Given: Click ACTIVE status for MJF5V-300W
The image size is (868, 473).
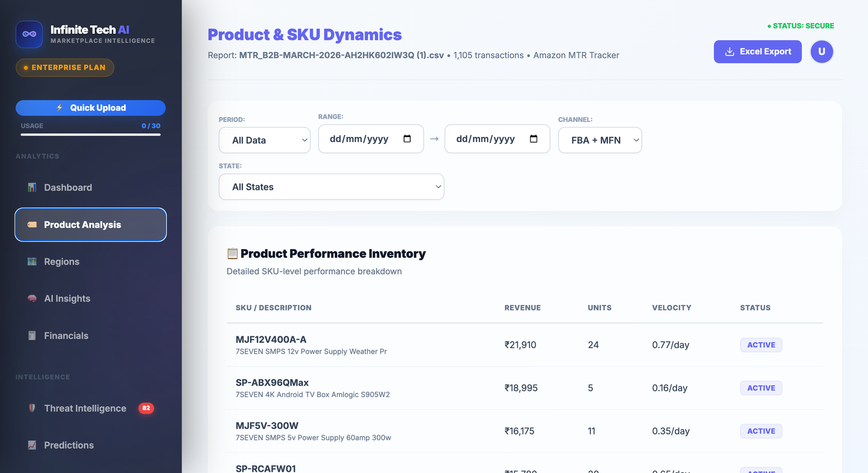Looking at the screenshot, I should [x=761, y=431].
